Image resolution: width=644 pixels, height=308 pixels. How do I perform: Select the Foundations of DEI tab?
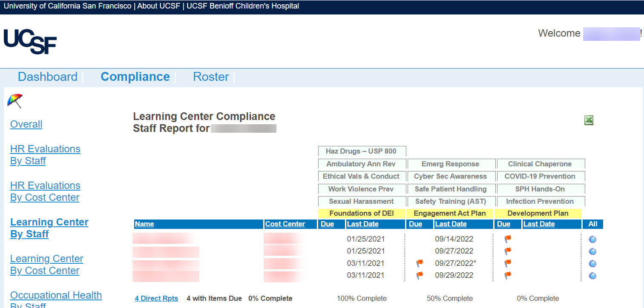tap(362, 214)
